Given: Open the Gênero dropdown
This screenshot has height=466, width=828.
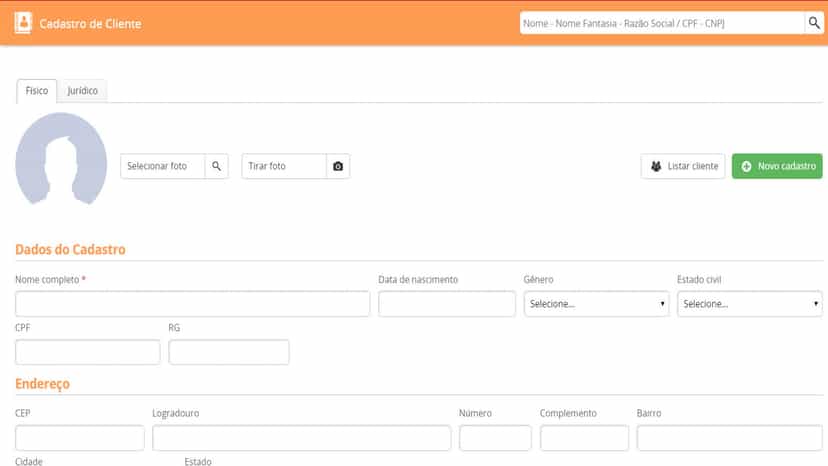Looking at the screenshot, I should (597, 304).
